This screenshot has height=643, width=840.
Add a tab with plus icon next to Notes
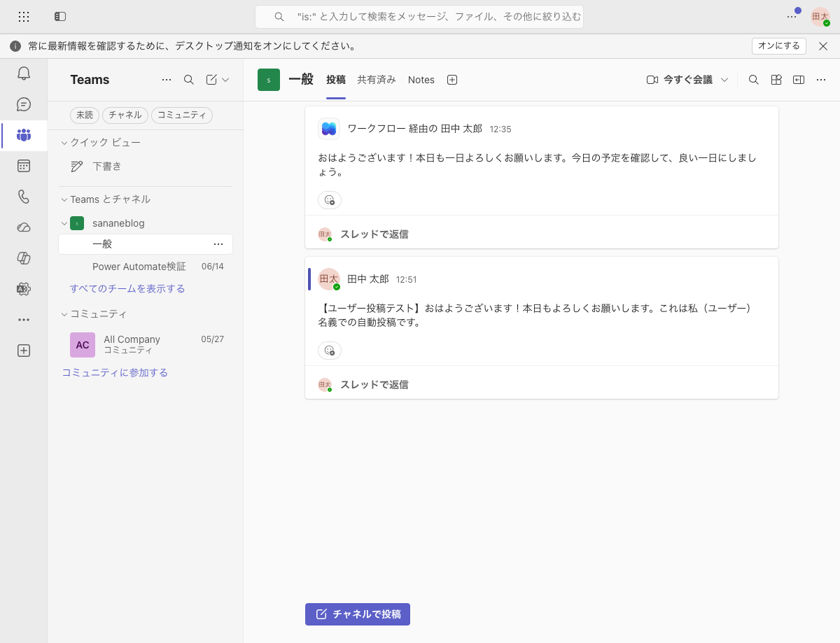(x=452, y=80)
